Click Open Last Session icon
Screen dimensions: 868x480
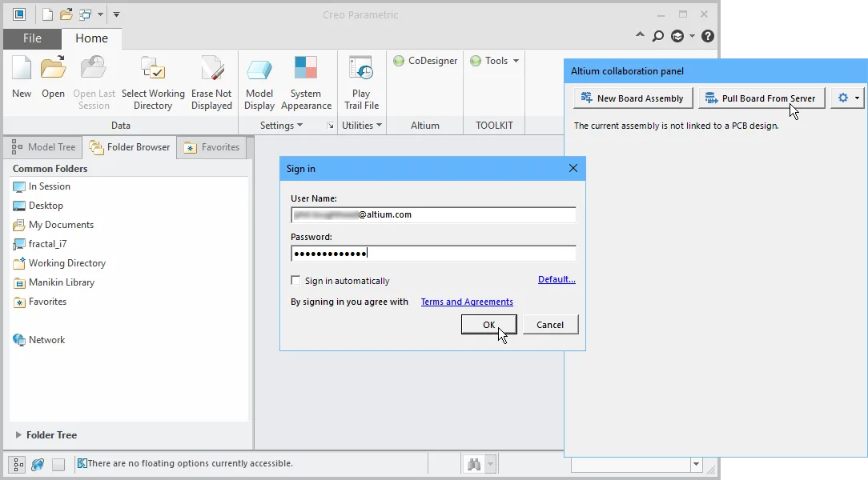[x=94, y=82]
